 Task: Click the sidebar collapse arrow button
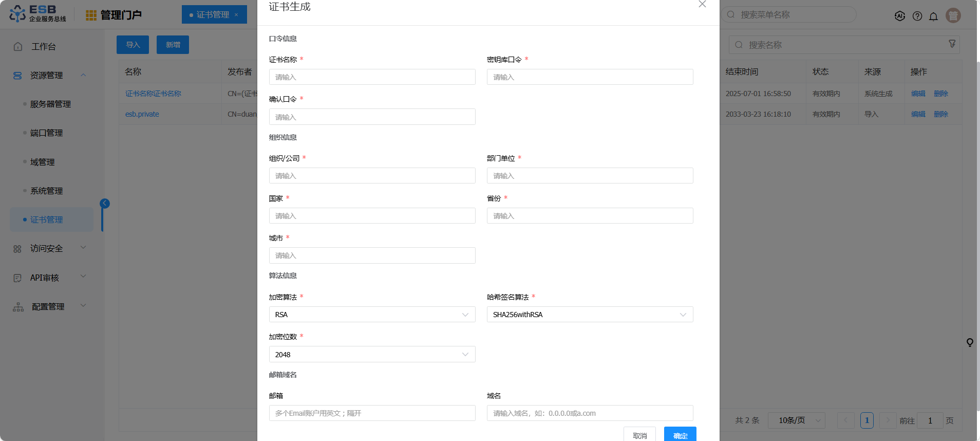[105, 204]
